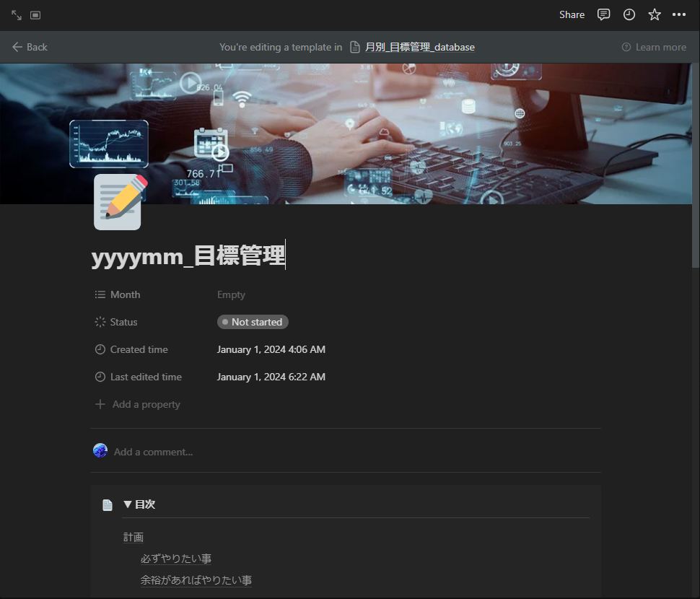The height and width of the screenshot is (599, 700).
Task: Click the cover image banner
Action: (346, 134)
